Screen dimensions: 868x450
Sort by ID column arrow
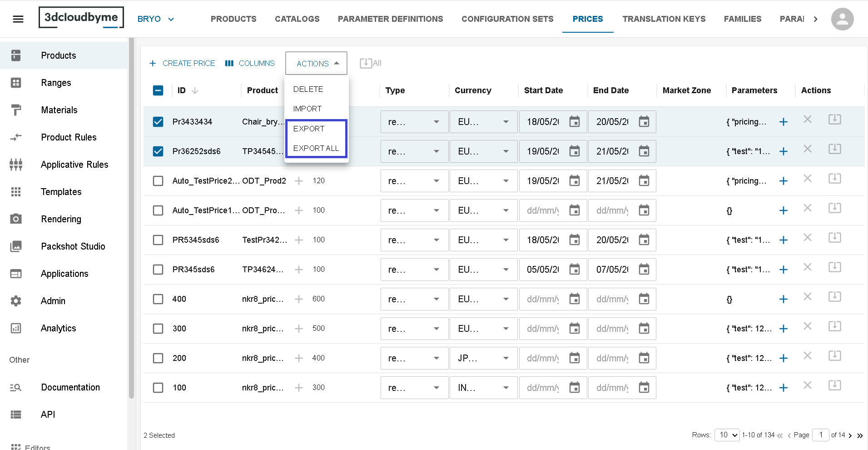tap(195, 90)
